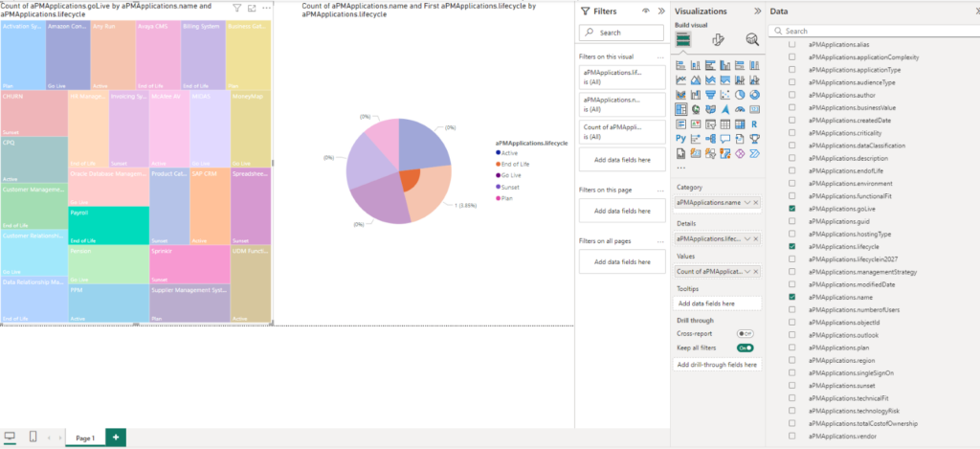Open the Analytics magnifier tab
The width and height of the screenshot is (980, 449).
752,39
